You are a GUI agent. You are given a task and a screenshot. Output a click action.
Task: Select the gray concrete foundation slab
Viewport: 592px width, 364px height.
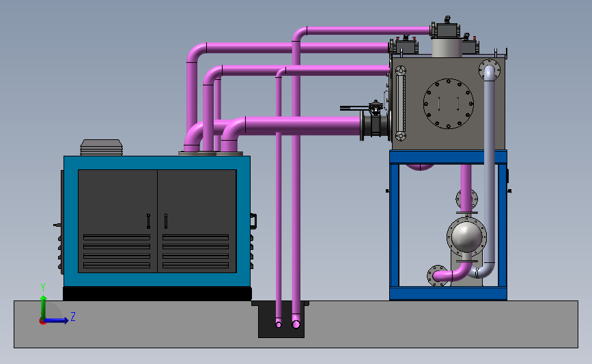coord(296,324)
